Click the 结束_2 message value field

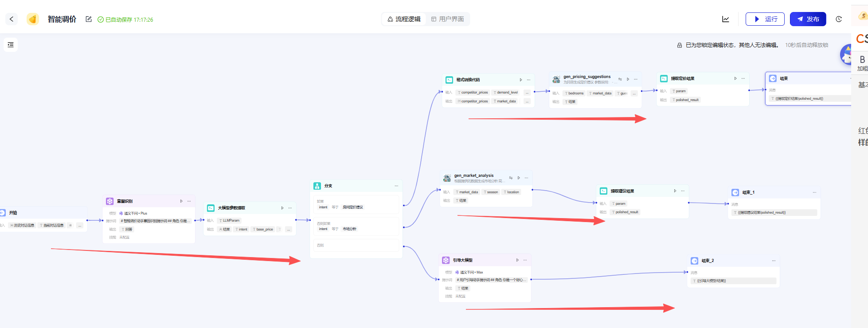tap(734, 281)
